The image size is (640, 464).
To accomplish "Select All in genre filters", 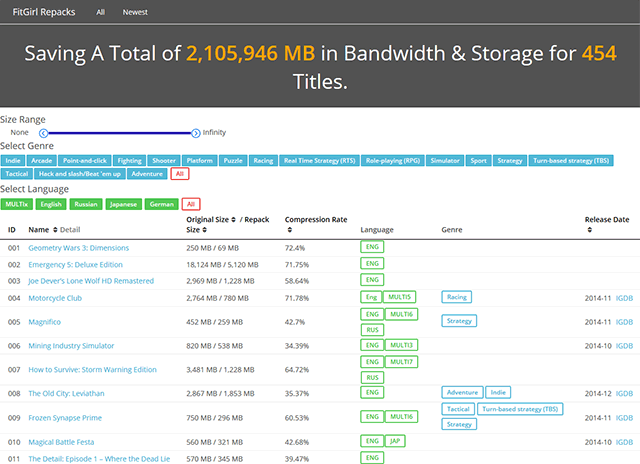I will coord(179,174).
